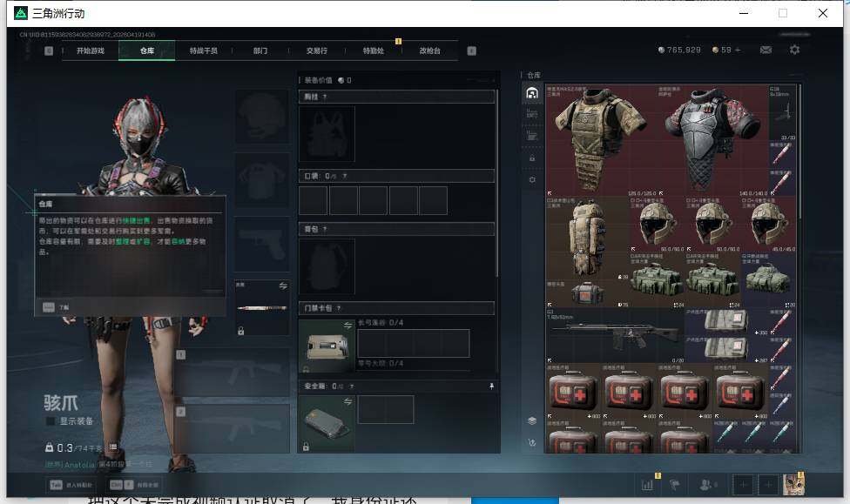The image size is (850, 504).
Task: Click the first squad invite plus slot
Action: pyautogui.click(x=743, y=485)
